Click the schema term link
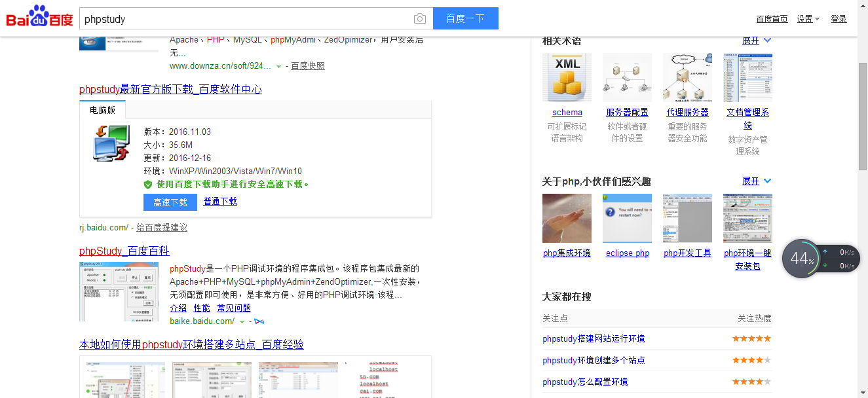 (x=567, y=113)
